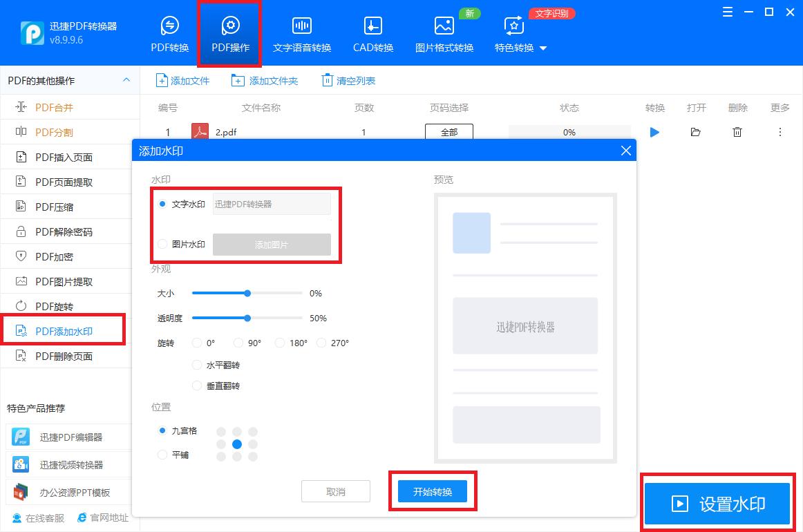The height and width of the screenshot is (532, 803).
Task: Click the 开始转换 button
Action: 433,491
